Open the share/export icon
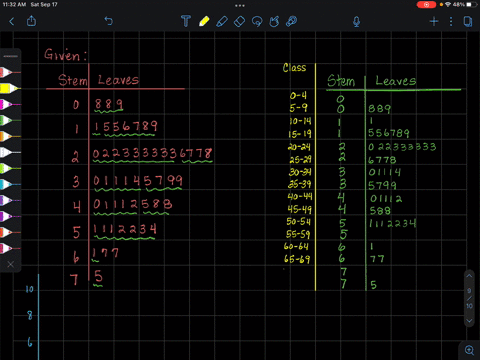 pyautogui.click(x=31, y=21)
